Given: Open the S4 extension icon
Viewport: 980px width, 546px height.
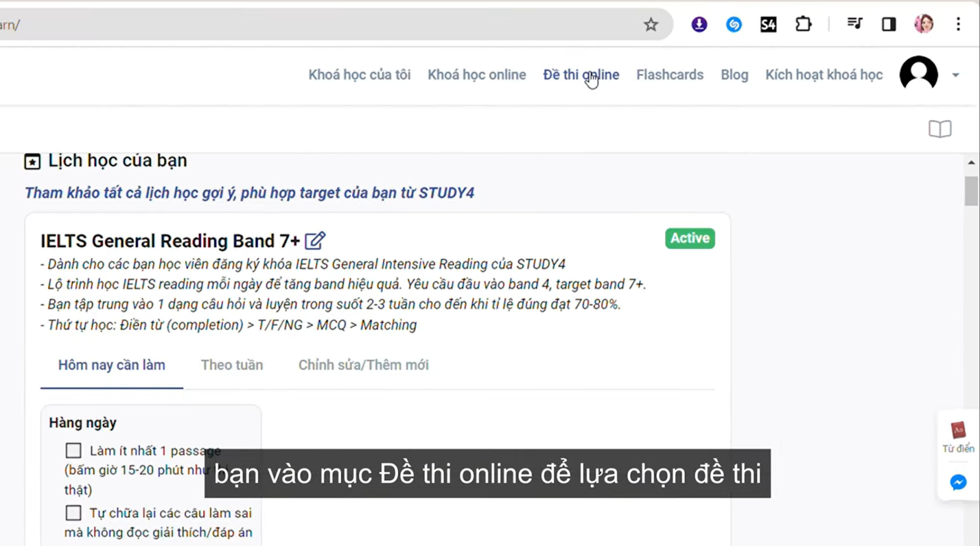Looking at the screenshot, I should (768, 25).
